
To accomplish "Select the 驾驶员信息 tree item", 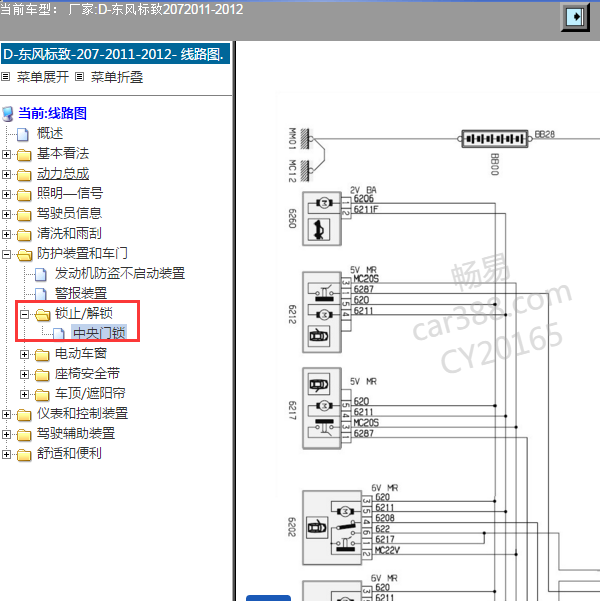I will (69, 213).
